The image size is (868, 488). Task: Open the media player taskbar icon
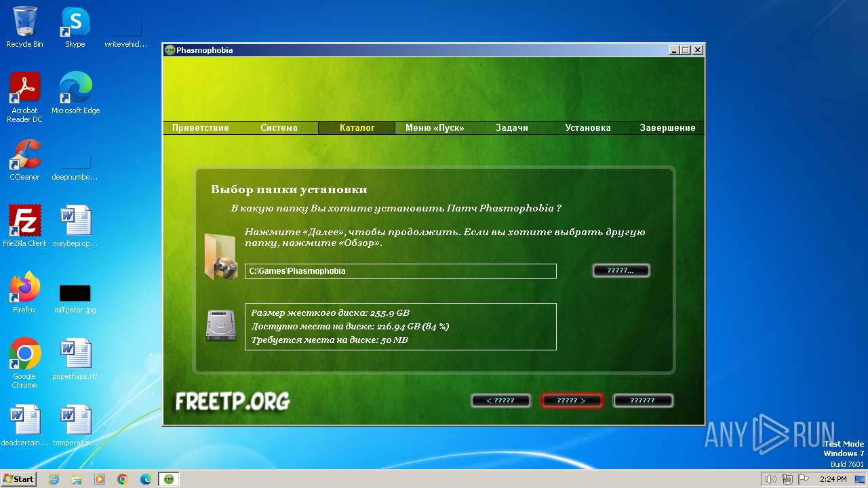100,479
